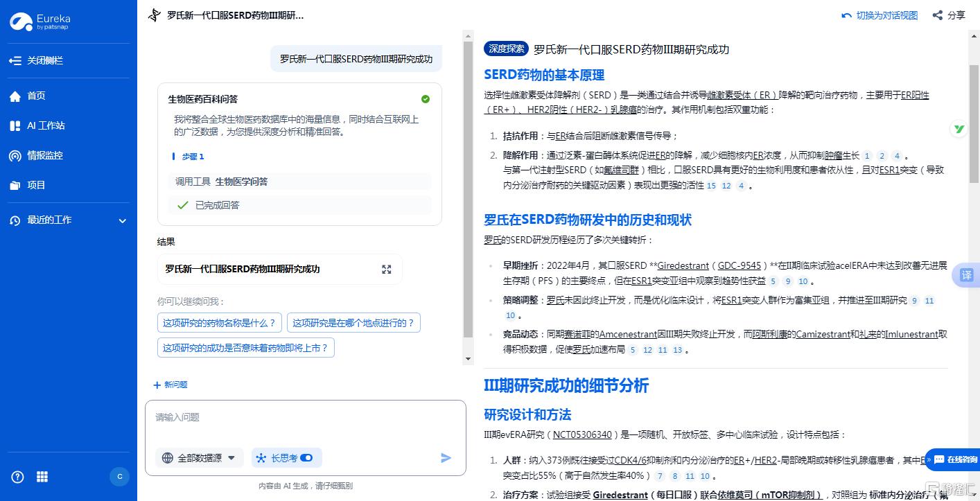Select suggestion 这项研究是在哪个地点进行的？

pos(353,323)
